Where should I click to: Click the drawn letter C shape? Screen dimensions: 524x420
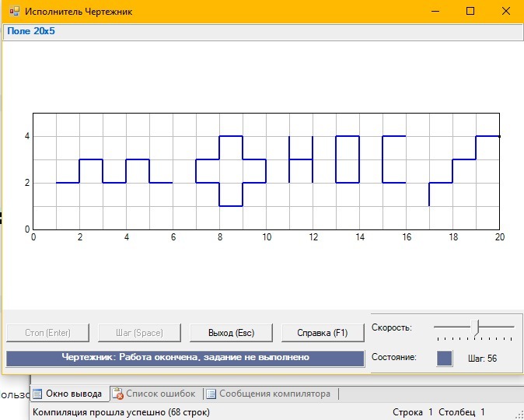tap(394, 159)
